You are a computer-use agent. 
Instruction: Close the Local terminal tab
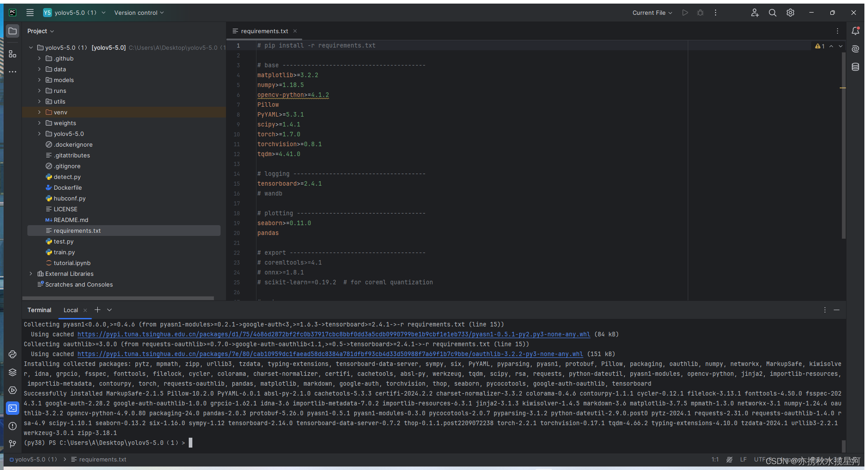85,310
